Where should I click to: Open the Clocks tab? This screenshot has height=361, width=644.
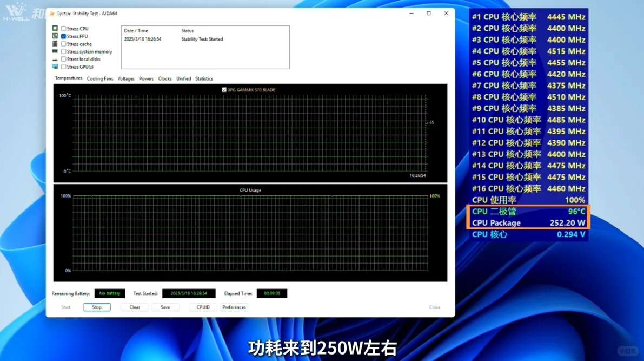click(x=165, y=78)
